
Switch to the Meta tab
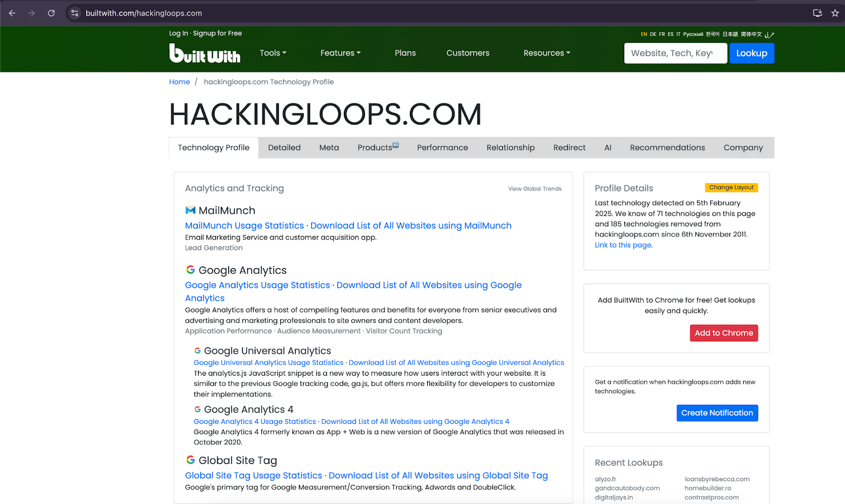pyautogui.click(x=329, y=148)
